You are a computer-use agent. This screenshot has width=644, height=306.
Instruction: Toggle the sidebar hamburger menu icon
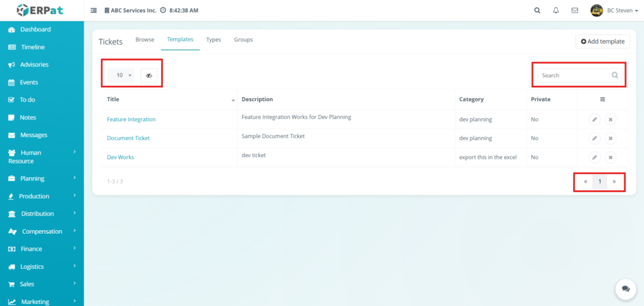[x=94, y=10]
